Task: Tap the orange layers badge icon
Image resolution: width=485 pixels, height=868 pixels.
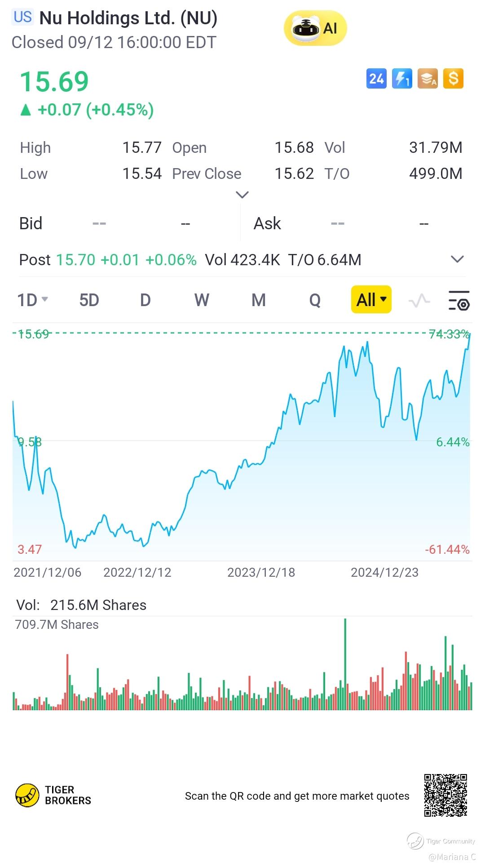Action: pyautogui.click(x=428, y=79)
